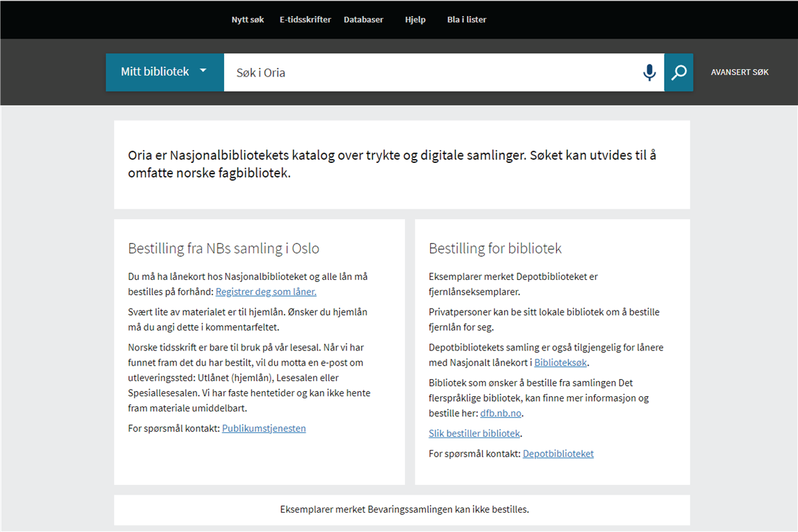Open the Publikumstjenesten contact link

(264, 428)
